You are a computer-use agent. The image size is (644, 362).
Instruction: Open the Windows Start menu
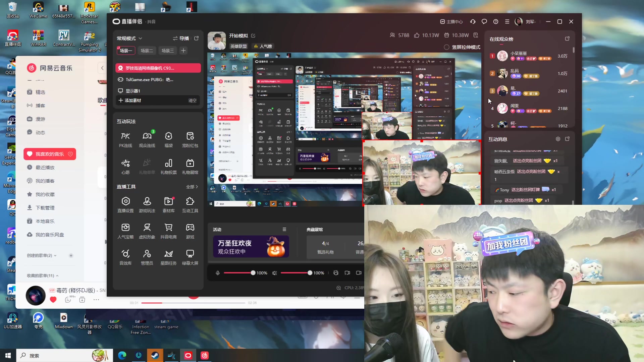(x=8, y=355)
